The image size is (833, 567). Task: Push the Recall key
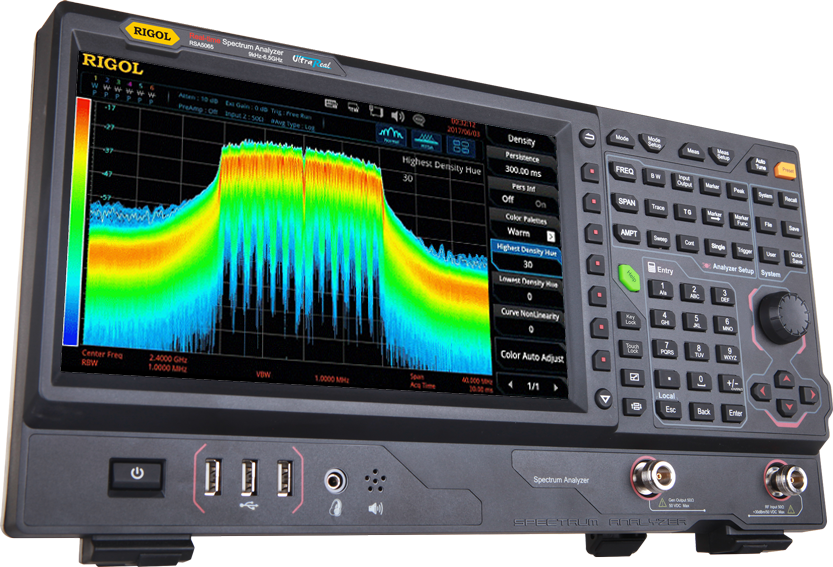[790, 199]
